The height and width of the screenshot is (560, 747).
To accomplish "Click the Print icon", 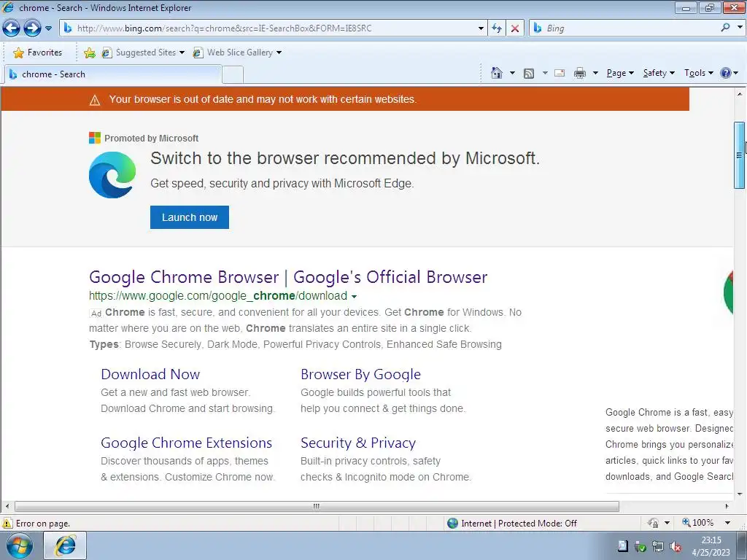I will point(580,73).
